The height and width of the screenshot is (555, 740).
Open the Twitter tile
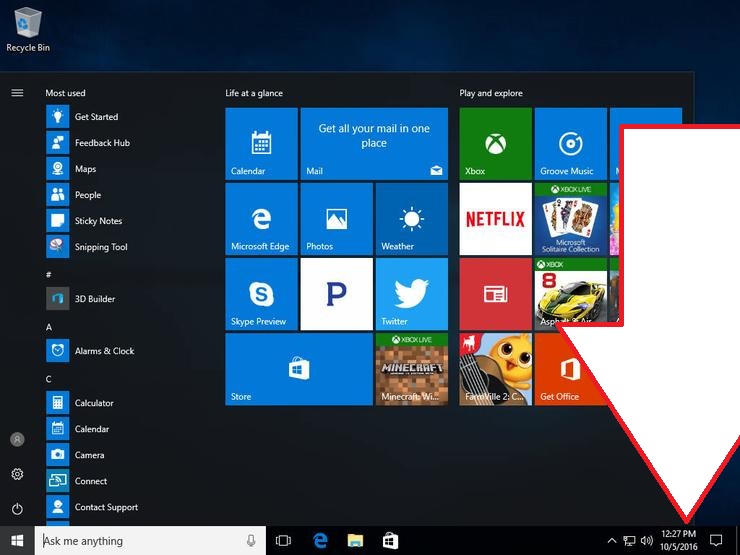click(412, 294)
